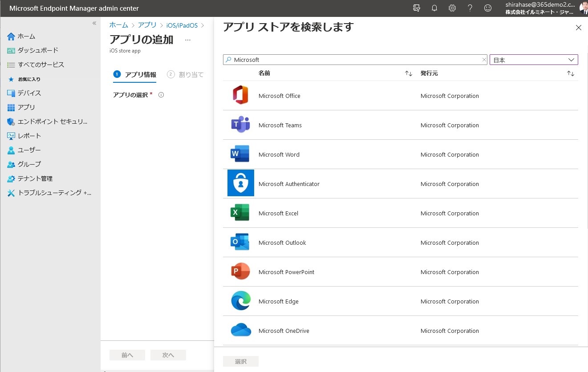Click the Microsoft Outlook app icon

point(240,242)
